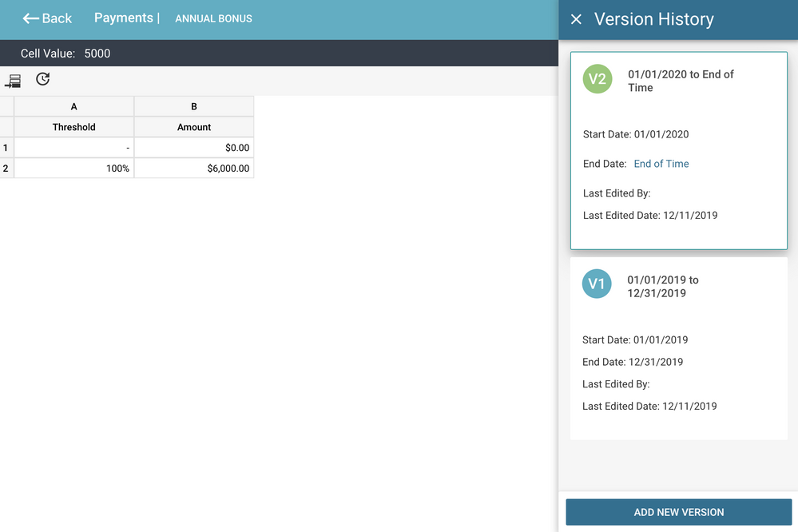Select the V2 version badge
This screenshot has height=532, width=798.
point(597,79)
